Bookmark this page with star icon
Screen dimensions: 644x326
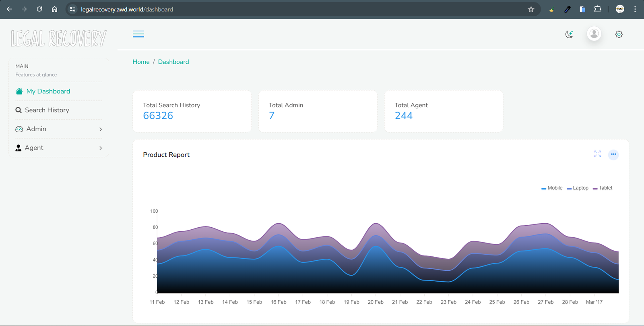click(531, 9)
